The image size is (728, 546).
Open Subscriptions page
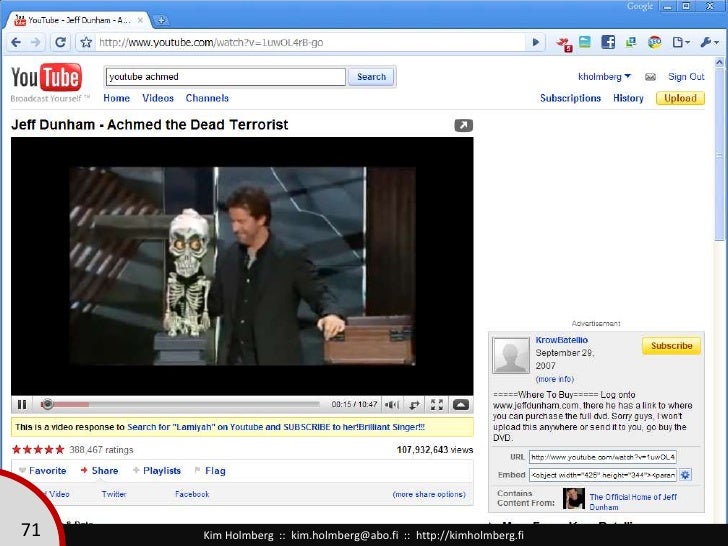tap(571, 98)
